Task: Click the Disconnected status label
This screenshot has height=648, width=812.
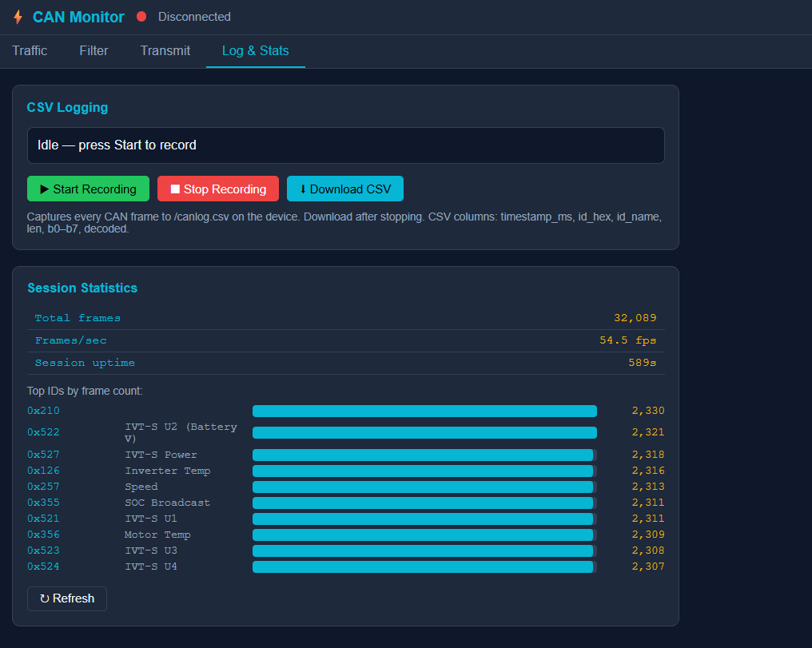Action: [194, 17]
